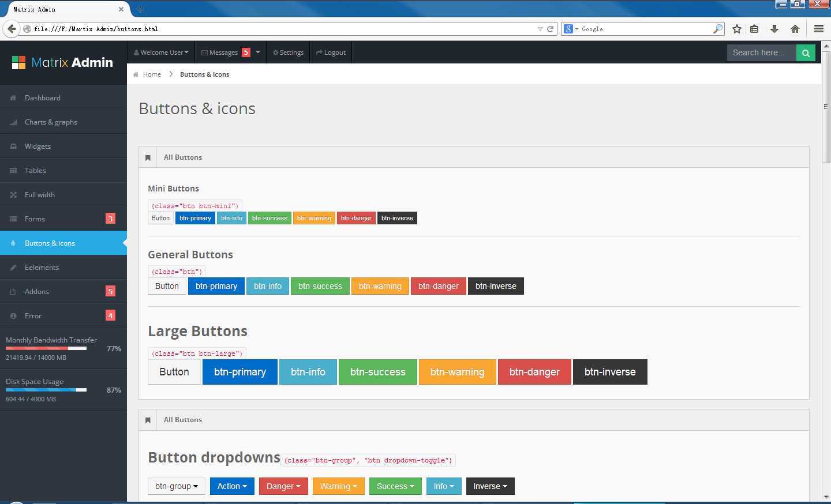Bookmark this page with the star icon
This screenshot has height=504, width=831.
(x=736, y=29)
